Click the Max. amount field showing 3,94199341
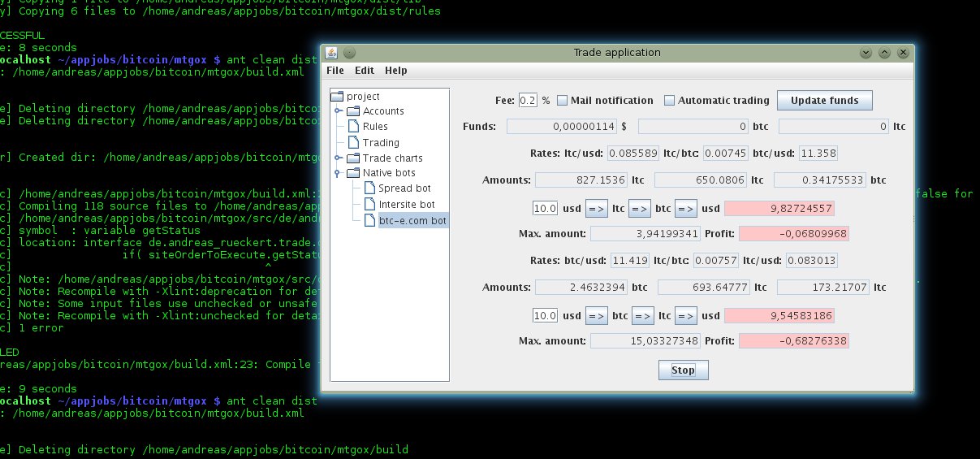The height and width of the screenshot is (459, 980). click(x=645, y=233)
